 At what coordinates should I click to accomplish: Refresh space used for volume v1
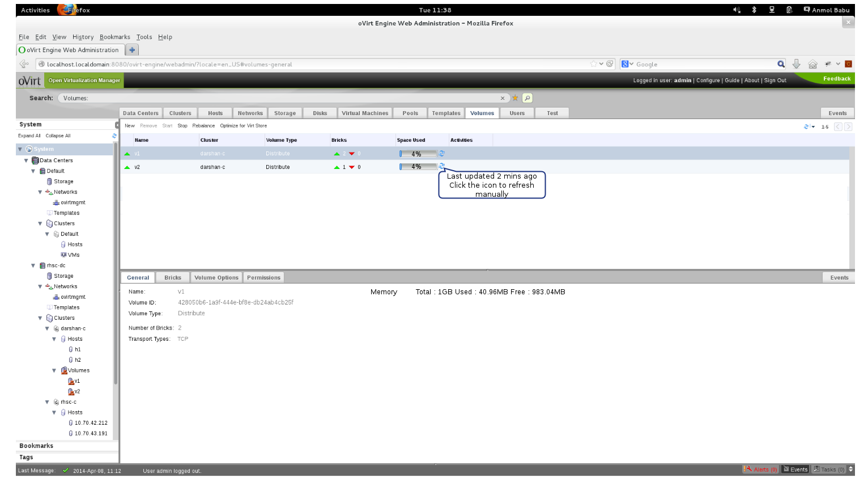point(442,154)
